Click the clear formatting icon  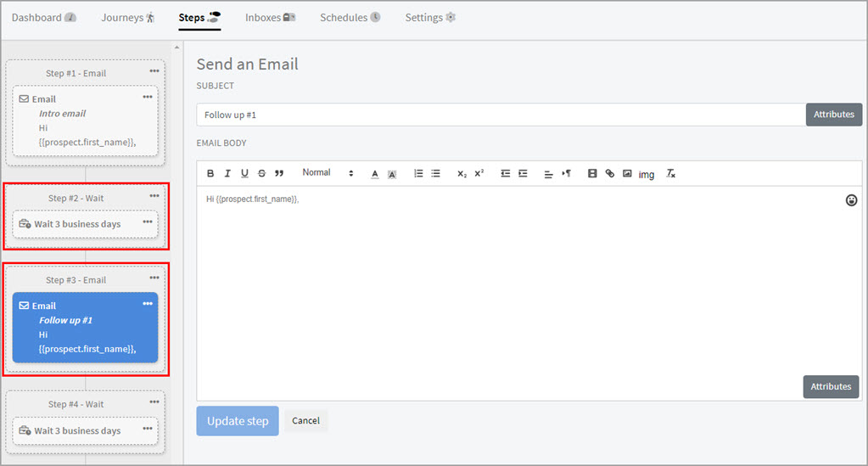click(670, 174)
